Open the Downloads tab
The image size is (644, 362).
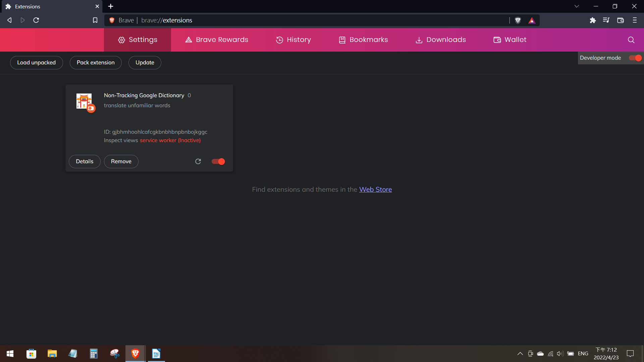(x=441, y=40)
